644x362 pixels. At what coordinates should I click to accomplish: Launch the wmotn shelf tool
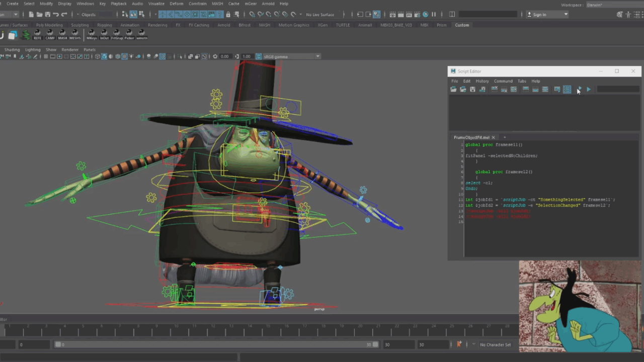point(142,35)
